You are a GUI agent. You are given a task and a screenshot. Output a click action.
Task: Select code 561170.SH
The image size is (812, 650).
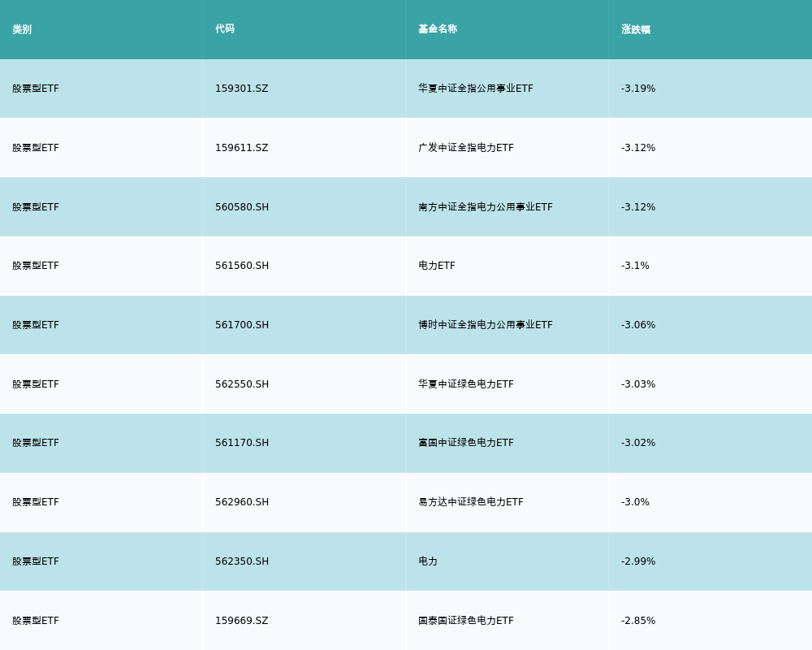point(242,443)
